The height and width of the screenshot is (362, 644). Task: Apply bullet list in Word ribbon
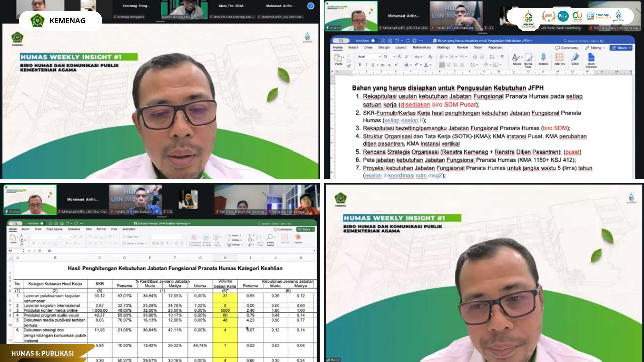click(442, 57)
